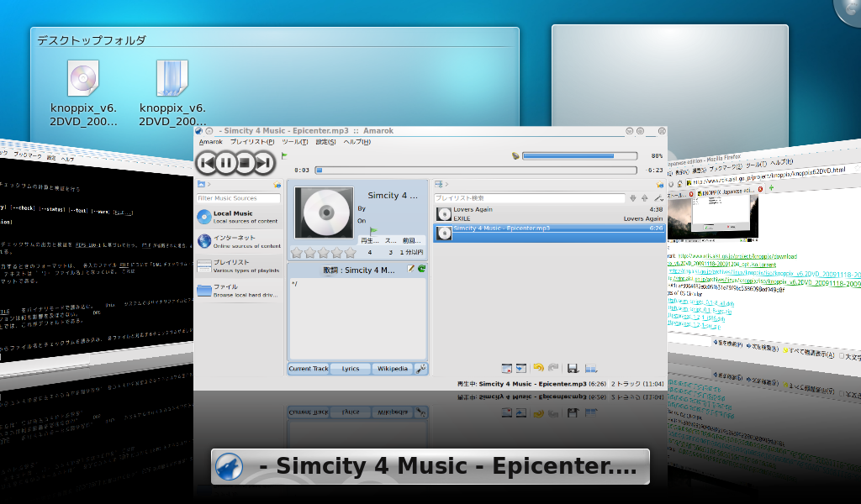
Task: Open knoppix_v6.2DVD disc image file on desktop
Action: [x=83, y=93]
